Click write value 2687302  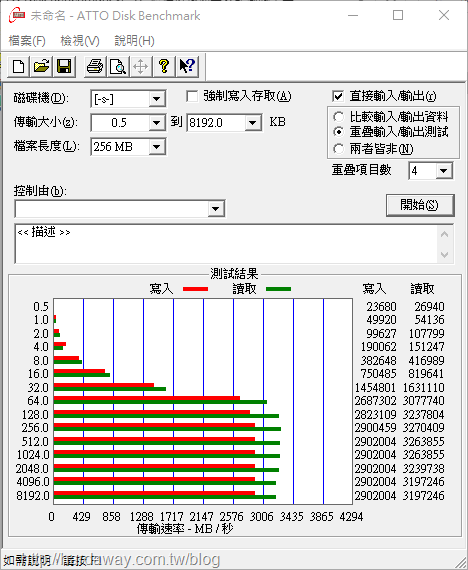tap(375, 401)
